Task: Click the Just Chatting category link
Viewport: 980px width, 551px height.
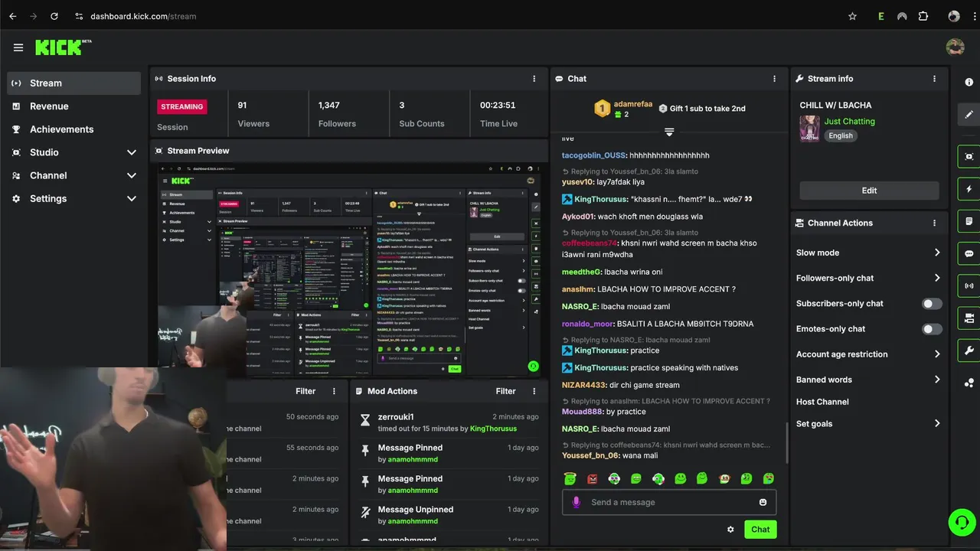Action: [x=849, y=122]
